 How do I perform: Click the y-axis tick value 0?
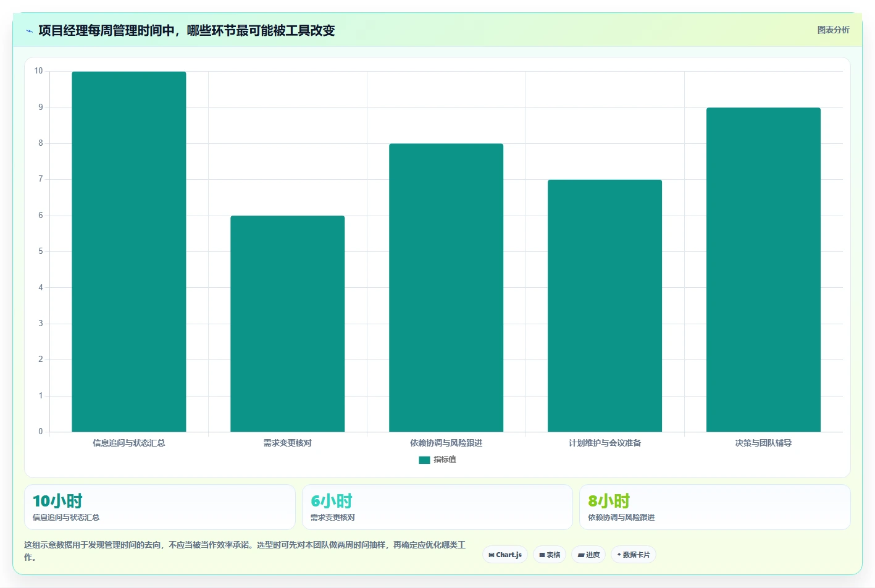click(x=41, y=432)
